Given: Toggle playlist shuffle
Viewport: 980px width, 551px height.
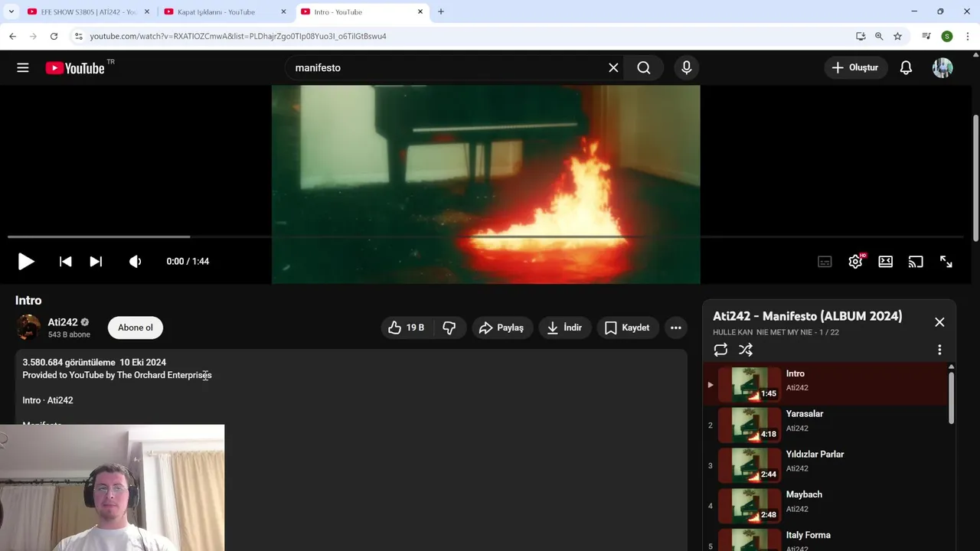Looking at the screenshot, I should (x=746, y=350).
